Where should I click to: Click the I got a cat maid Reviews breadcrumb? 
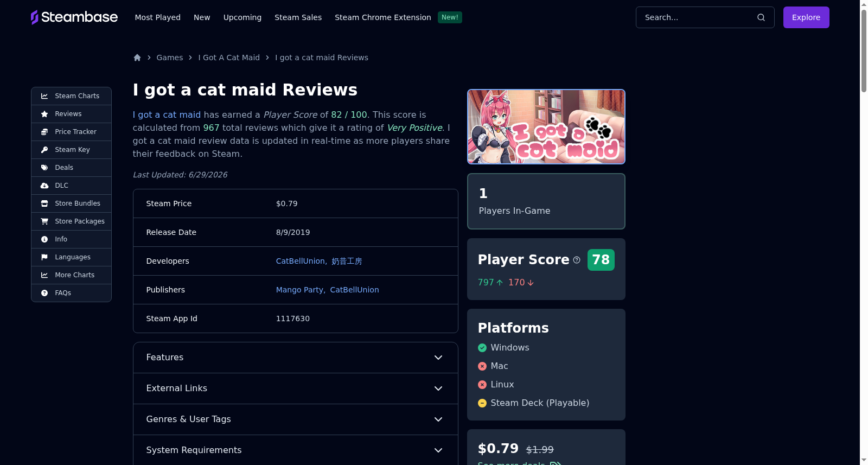pos(322,58)
